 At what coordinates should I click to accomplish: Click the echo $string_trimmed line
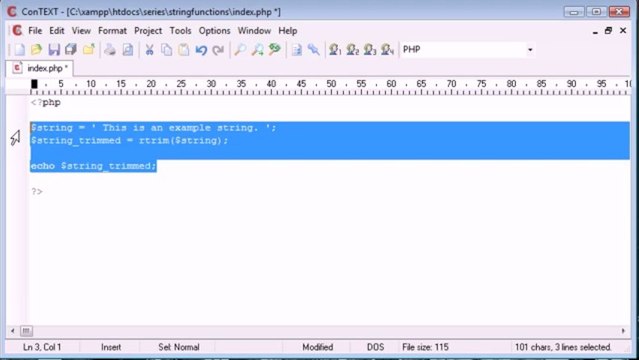93,166
